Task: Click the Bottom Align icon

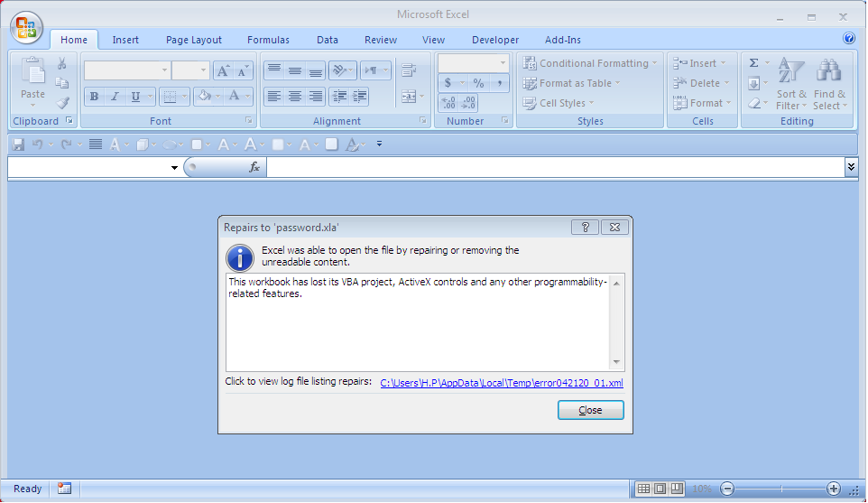Action: click(316, 70)
